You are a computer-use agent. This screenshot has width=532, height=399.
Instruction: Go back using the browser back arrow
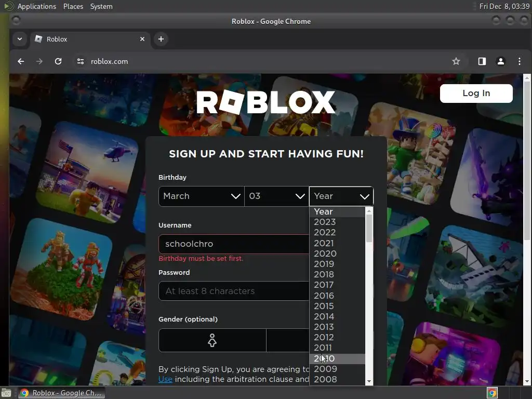point(21,61)
